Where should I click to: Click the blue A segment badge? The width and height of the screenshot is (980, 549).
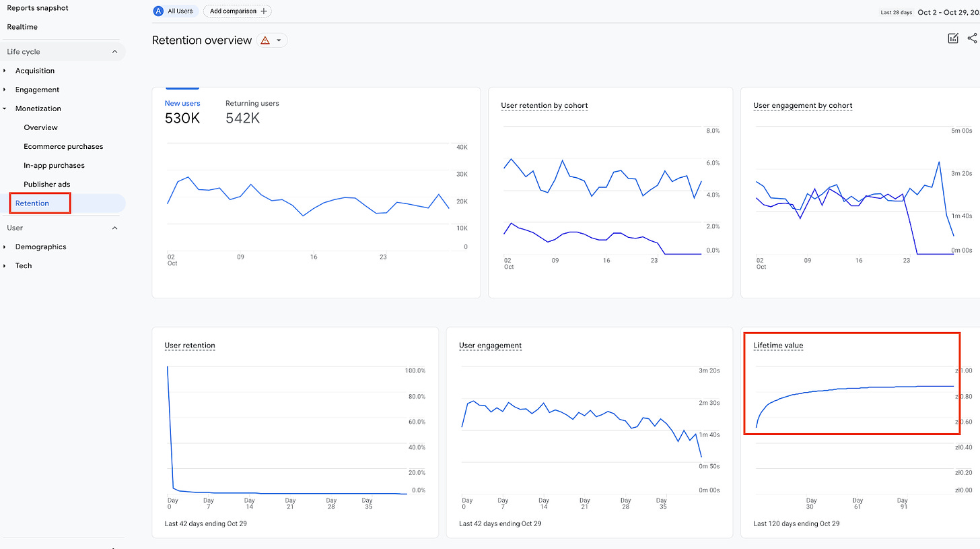tap(159, 11)
